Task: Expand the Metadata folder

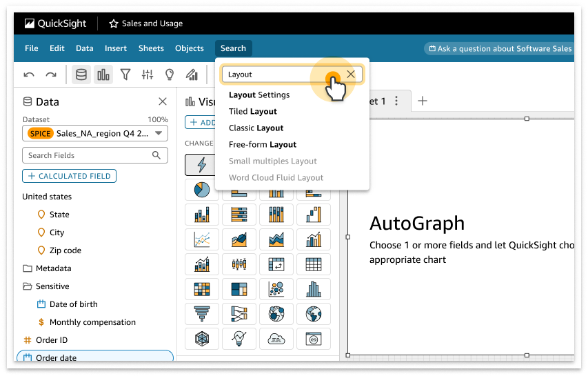Action: click(47, 268)
